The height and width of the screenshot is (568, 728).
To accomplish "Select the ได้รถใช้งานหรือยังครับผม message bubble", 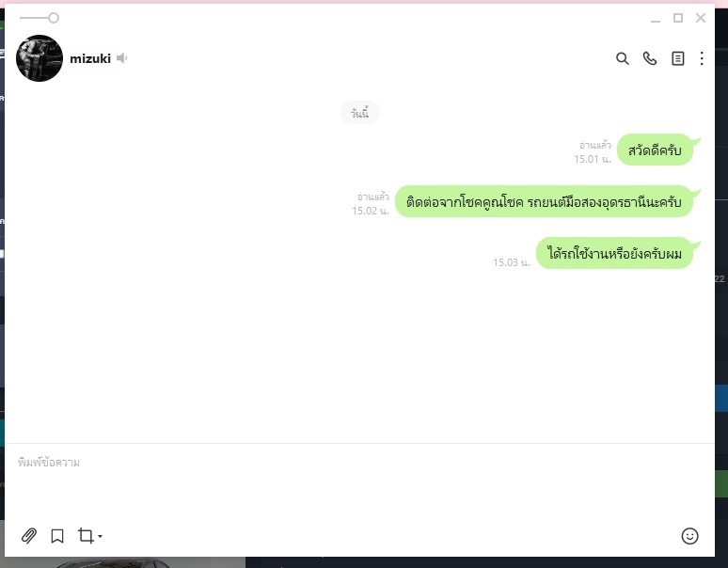I will [614, 253].
